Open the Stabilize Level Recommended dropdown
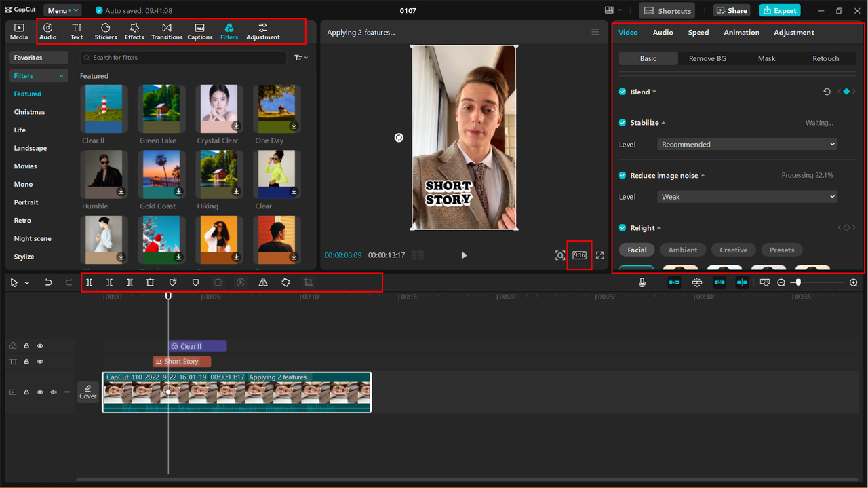The image size is (868, 488). click(x=747, y=144)
